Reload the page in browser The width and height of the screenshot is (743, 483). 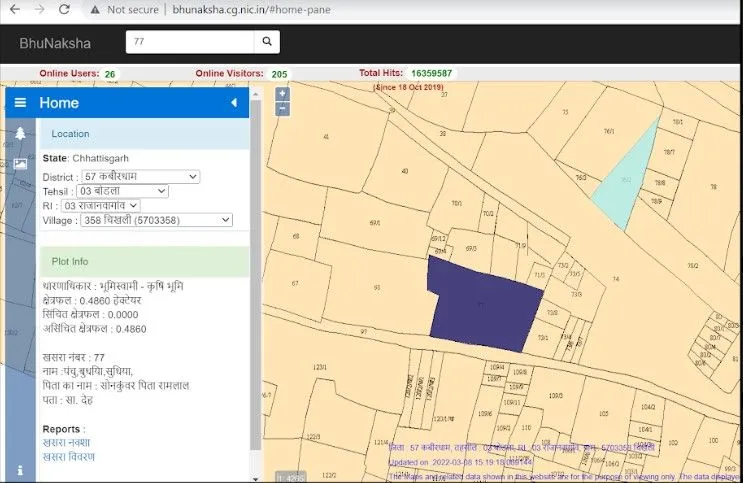tap(64, 9)
